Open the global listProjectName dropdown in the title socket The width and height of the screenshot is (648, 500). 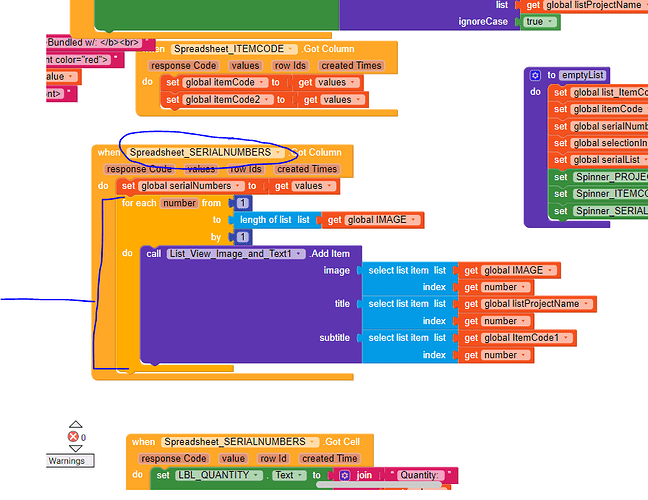point(586,304)
